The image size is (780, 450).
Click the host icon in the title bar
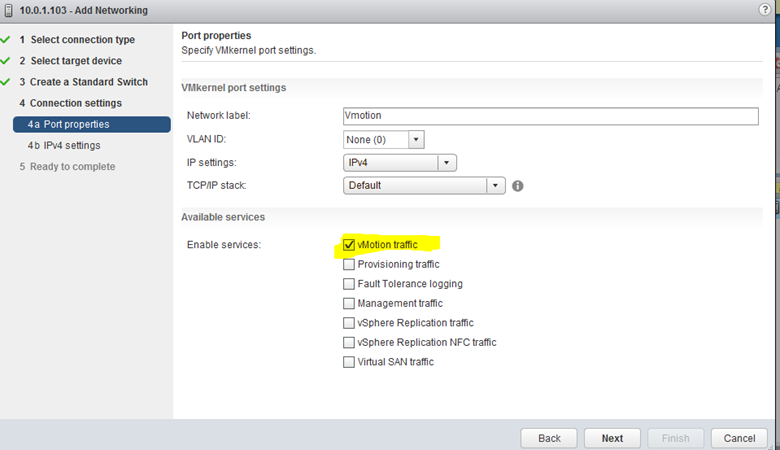8,10
